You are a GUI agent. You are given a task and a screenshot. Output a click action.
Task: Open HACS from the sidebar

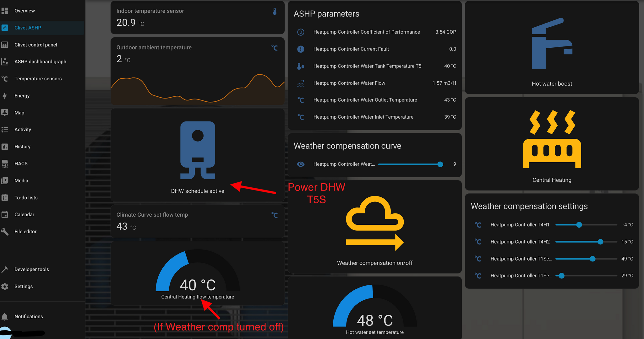pyautogui.click(x=21, y=164)
